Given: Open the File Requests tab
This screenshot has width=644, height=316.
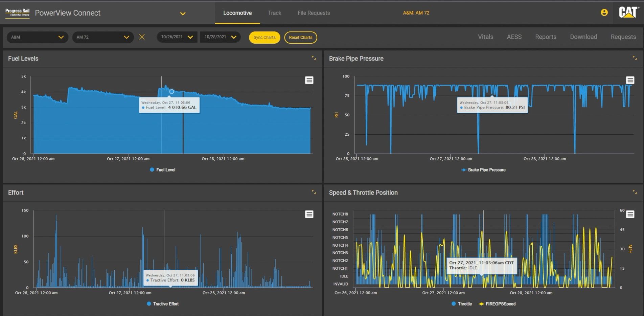Looking at the screenshot, I should pyautogui.click(x=314, y=13).
